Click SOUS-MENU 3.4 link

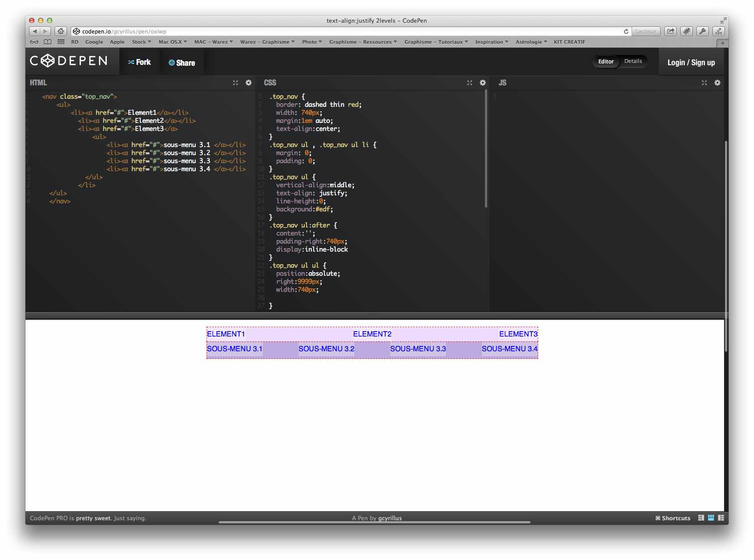(x=510, y=349)
